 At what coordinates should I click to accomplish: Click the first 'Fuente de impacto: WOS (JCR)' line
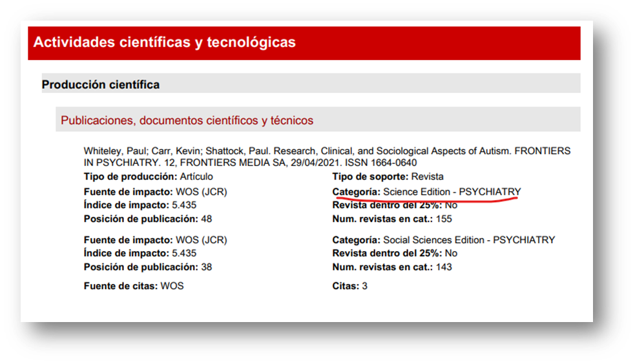(x=155, y=192)
